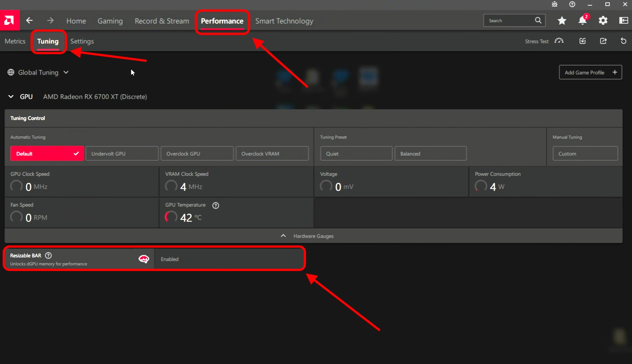This screenshot has height=364, width=632.
Task: Switch to the Gaming tab
Action: tap(110, 21)
